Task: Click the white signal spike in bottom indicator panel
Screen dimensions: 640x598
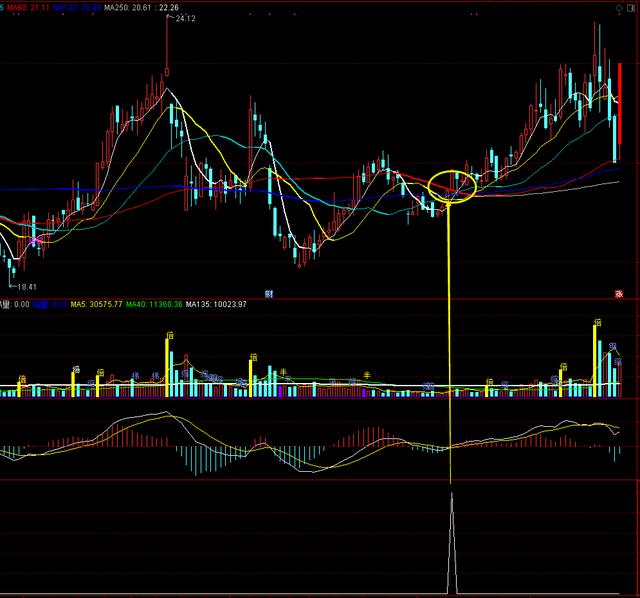Action: click(x=452, y=543)
